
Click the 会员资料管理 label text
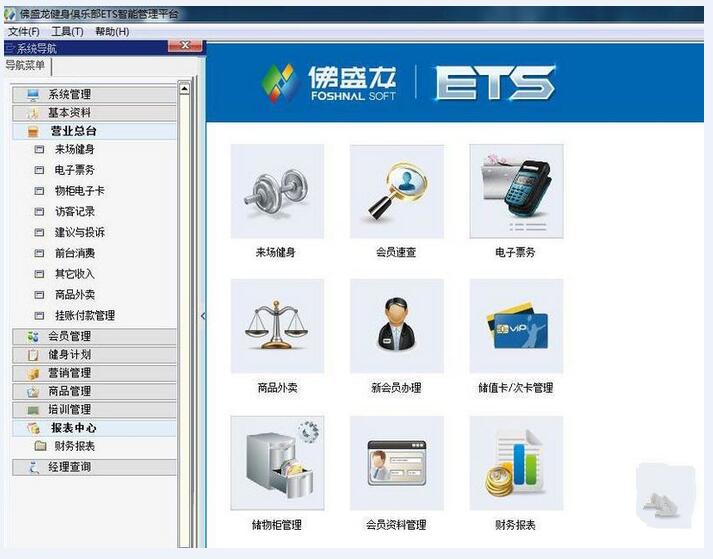396,525
